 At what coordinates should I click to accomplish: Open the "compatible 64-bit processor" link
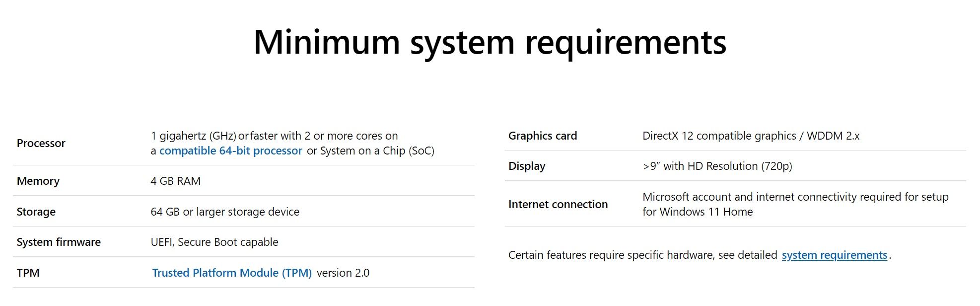click(230, 151)
